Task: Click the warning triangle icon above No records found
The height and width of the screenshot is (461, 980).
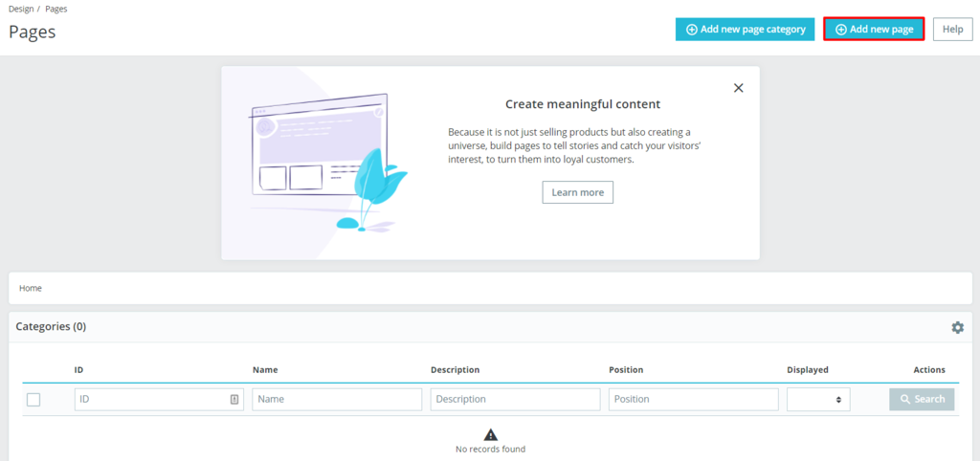Action: click(x=490, y=434)
